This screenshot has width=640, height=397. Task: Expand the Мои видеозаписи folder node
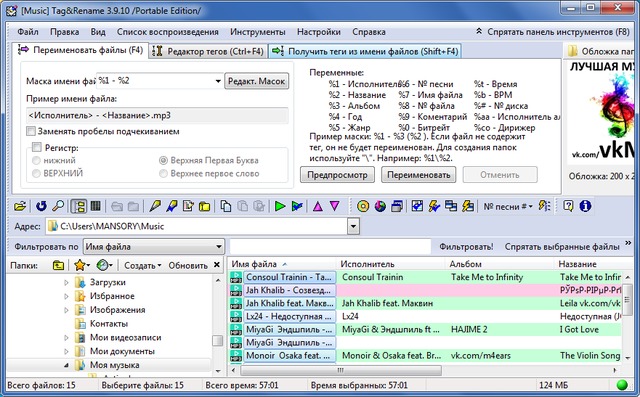coord(66,337)
